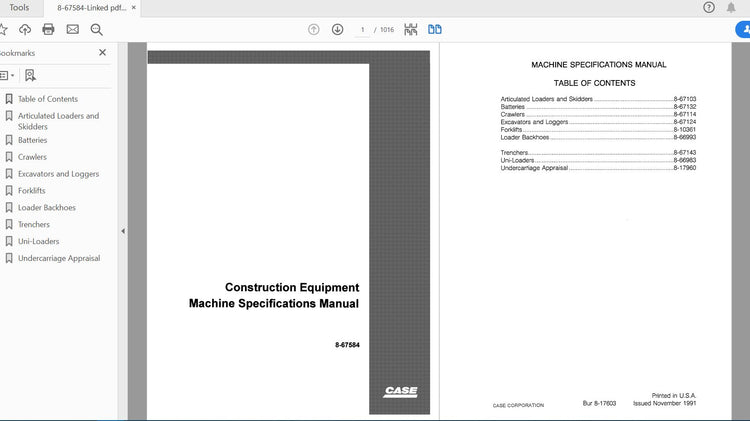Open the Loader Backhoes bookmark
Image resolution: width=750 pixels, height=421 pixels.
(47, 208)
